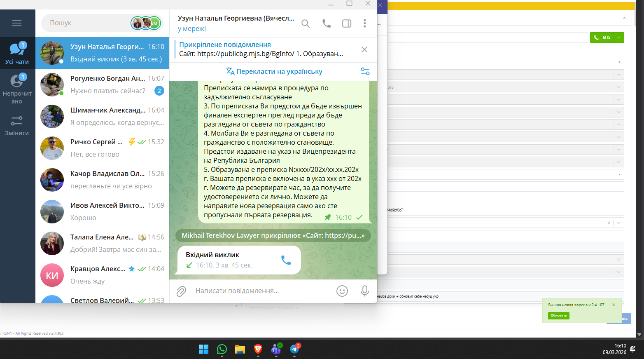Collapse the section with the top chevron in CRM
The image size is (644, 359).
click(624, 18)
